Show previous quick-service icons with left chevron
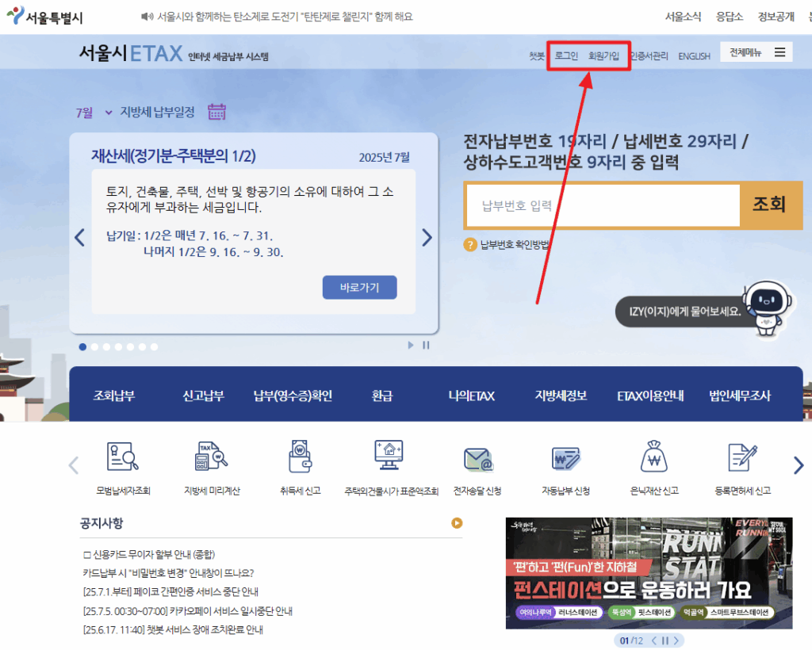This screenshot has width=812, height=650. click(x=74, y=465)
